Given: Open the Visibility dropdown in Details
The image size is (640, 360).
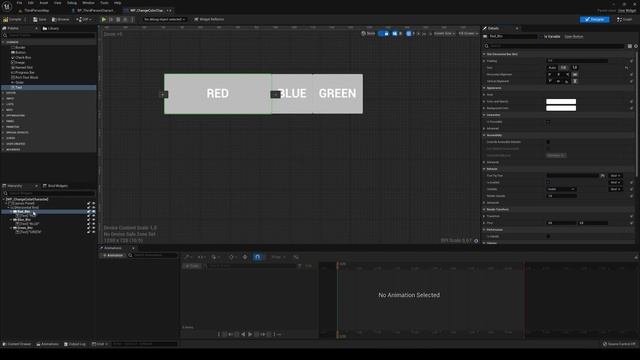Looking at the screenshot, I should point(561,189).
